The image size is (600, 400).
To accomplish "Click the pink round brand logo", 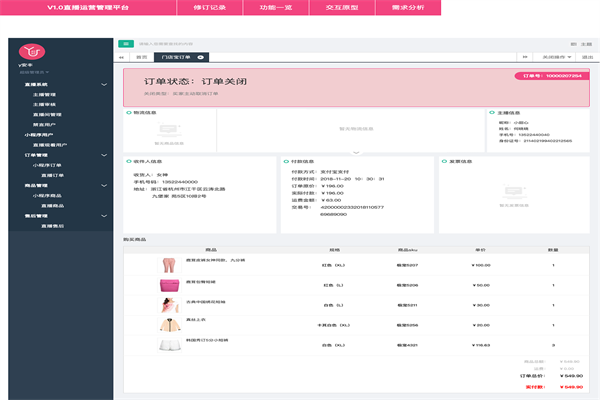I will pos(32,51).
